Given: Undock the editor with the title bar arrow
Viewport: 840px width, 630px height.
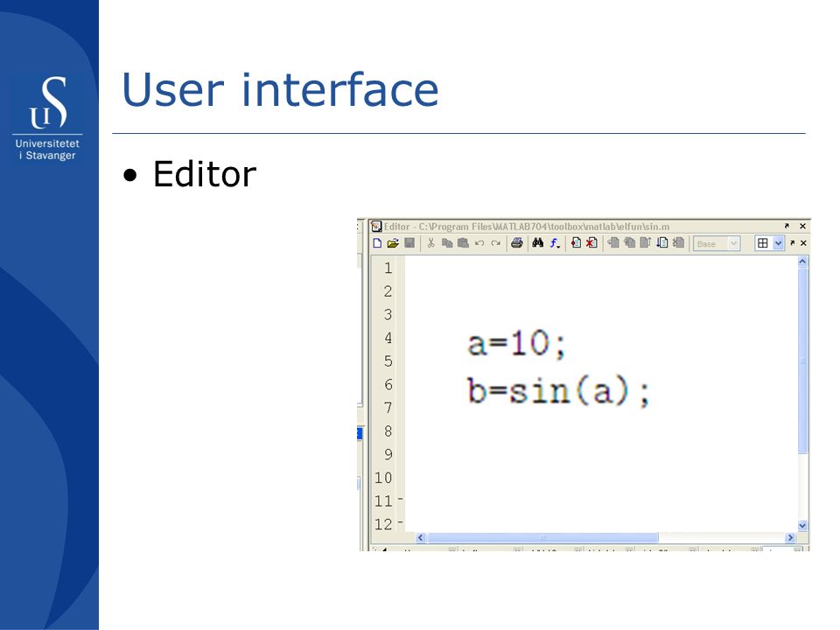Looking at the screenshot, I should [787, 226].
